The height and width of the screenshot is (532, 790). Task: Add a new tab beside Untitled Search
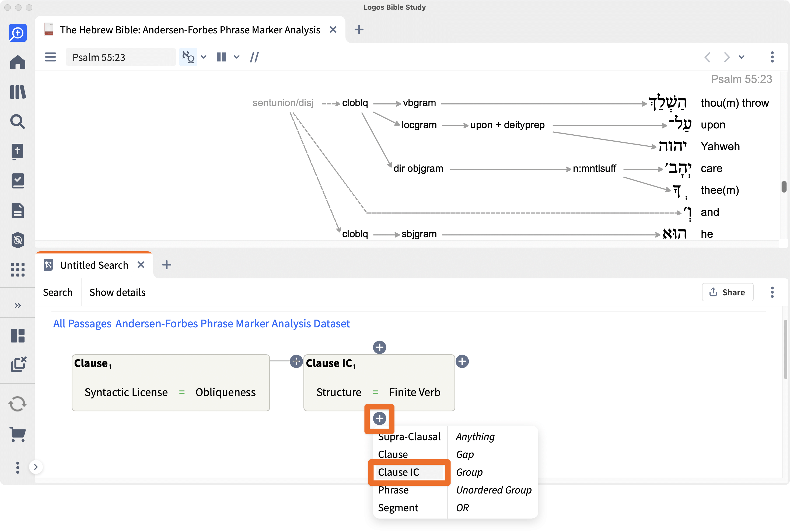(167, 265)
